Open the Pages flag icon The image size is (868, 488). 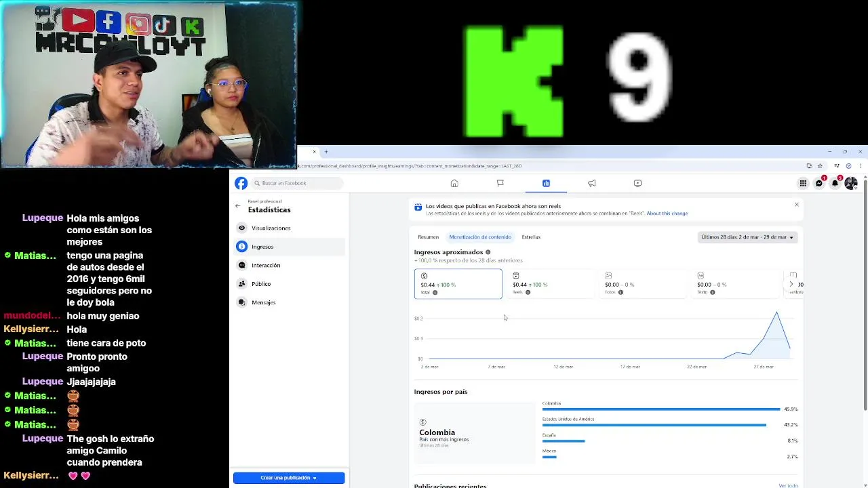(x=500, y=183)
